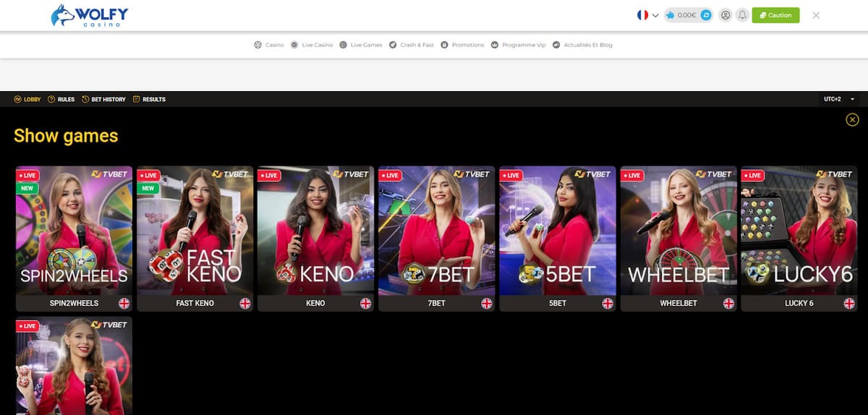Open the Live Games menu item

coord(361,45)
